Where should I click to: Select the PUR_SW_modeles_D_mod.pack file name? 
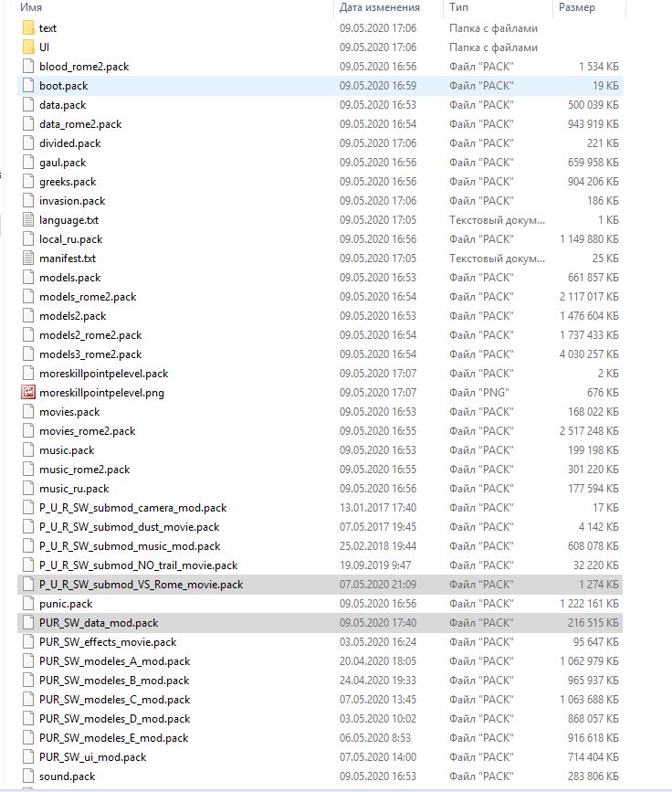tap(115, 719)
